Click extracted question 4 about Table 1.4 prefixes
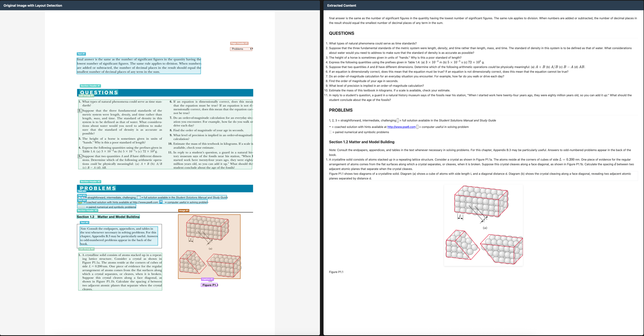This screenshot has height=336, width=644. 407,62
